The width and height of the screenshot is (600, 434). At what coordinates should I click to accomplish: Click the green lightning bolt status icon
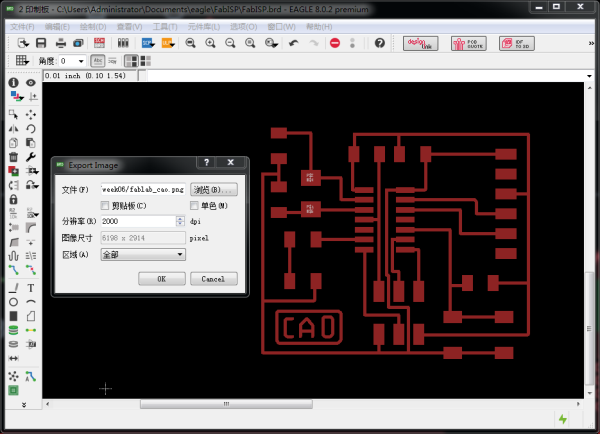tap(563, 419)
